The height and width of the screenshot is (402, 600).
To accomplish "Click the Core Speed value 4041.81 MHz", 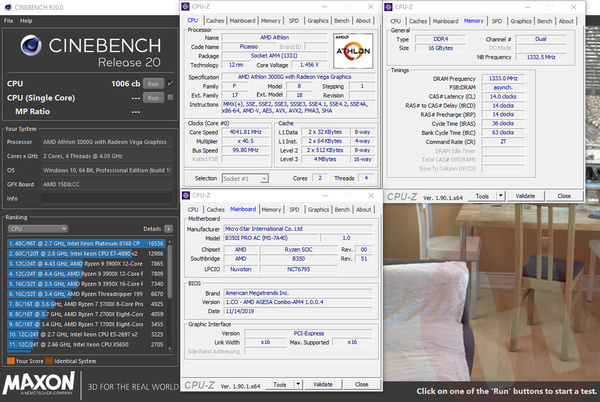I will (245, 132).
